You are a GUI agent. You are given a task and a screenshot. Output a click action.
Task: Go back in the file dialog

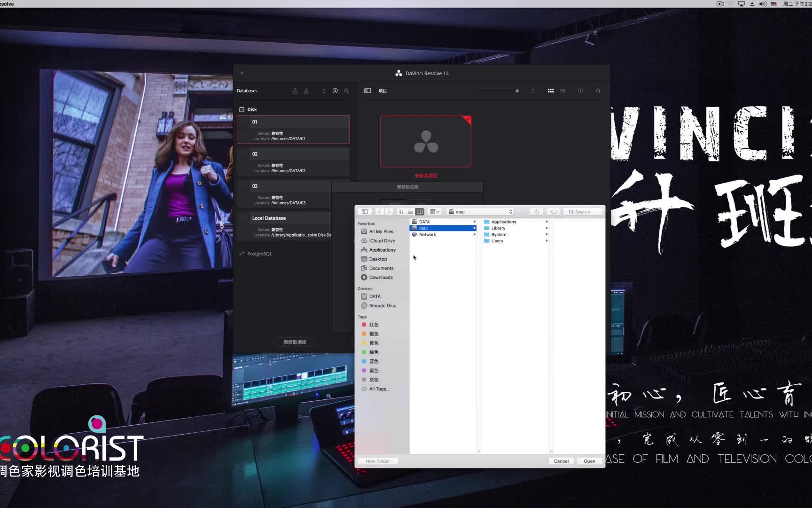coord(380,212)
